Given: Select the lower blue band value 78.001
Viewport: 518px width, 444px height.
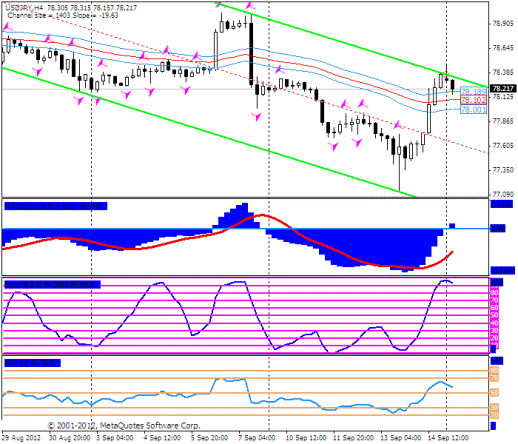Looking at the screenshot, I should pyautogui.click(x=473, y=109).
